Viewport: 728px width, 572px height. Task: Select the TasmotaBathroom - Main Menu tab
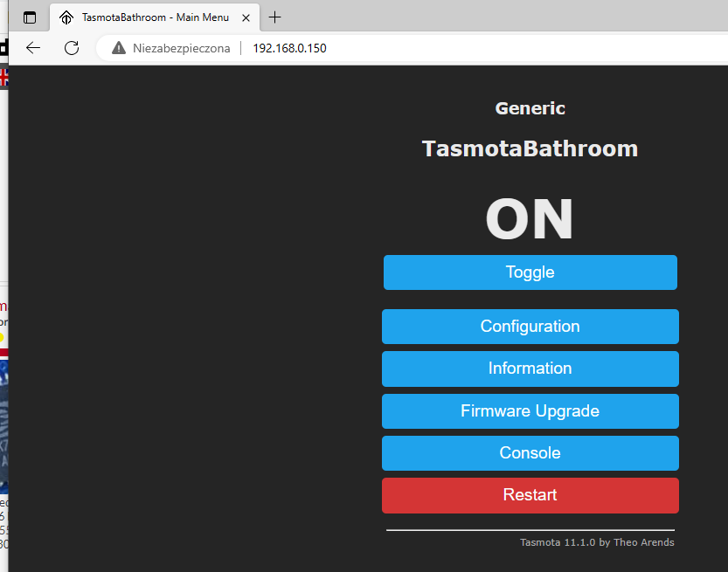[155, 17]
